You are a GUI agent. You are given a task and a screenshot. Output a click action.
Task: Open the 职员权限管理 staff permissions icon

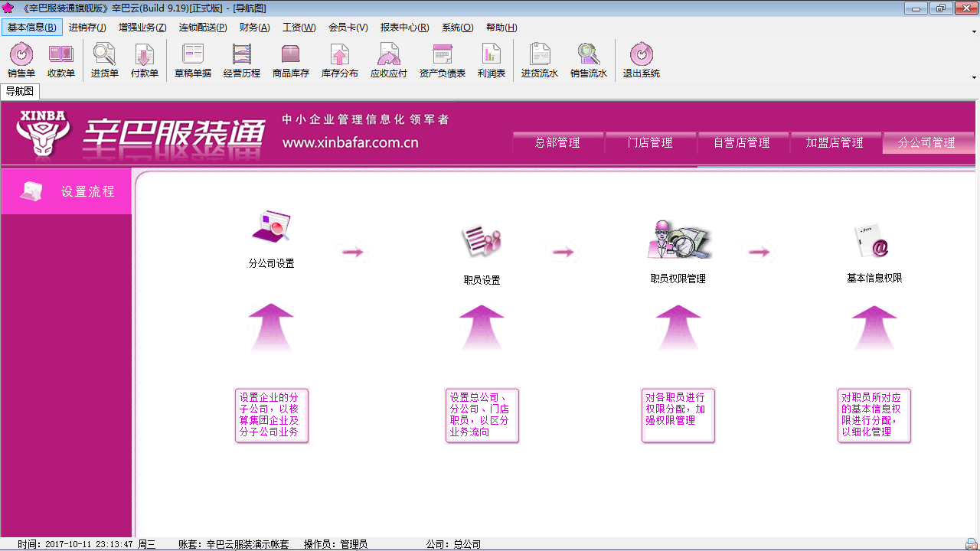(678, 240)
